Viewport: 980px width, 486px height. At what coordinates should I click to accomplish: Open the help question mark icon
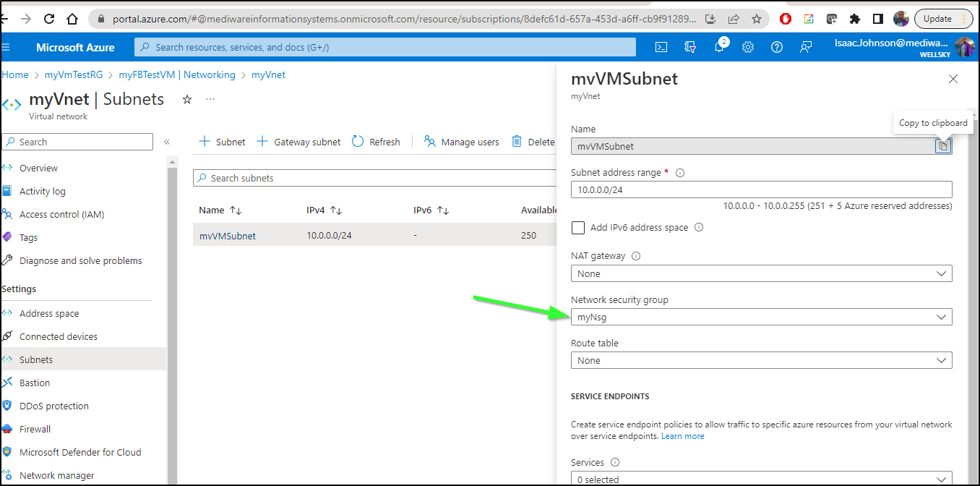[777, 47]
